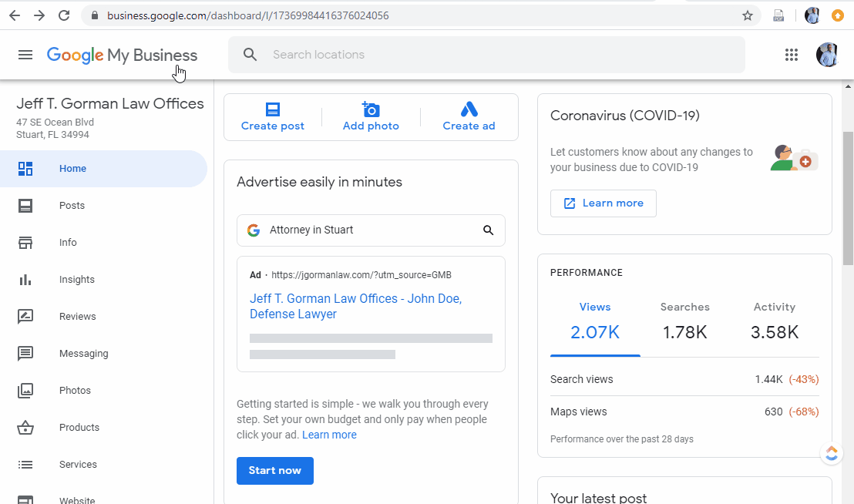Click the page vertical scrollbar
854x504 pixels.
(x=849, y=197)
